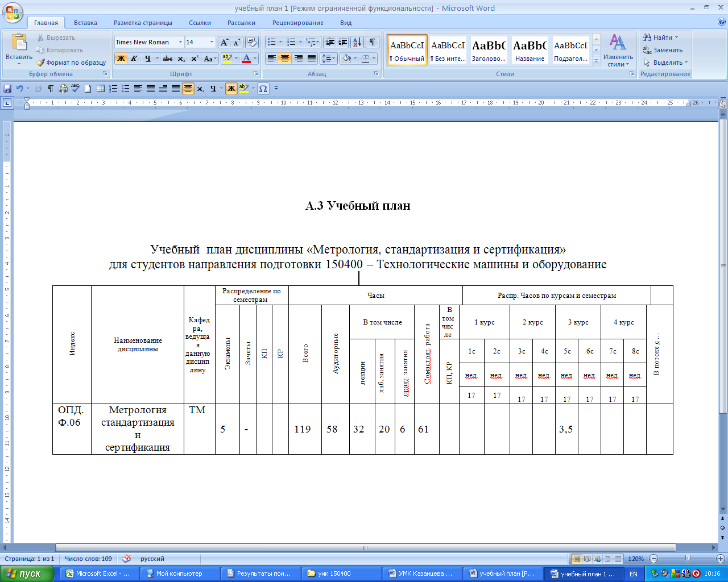728x582 pixels.
Task: Click the Найти (Find) button
Action: click(x=660, y=38)
